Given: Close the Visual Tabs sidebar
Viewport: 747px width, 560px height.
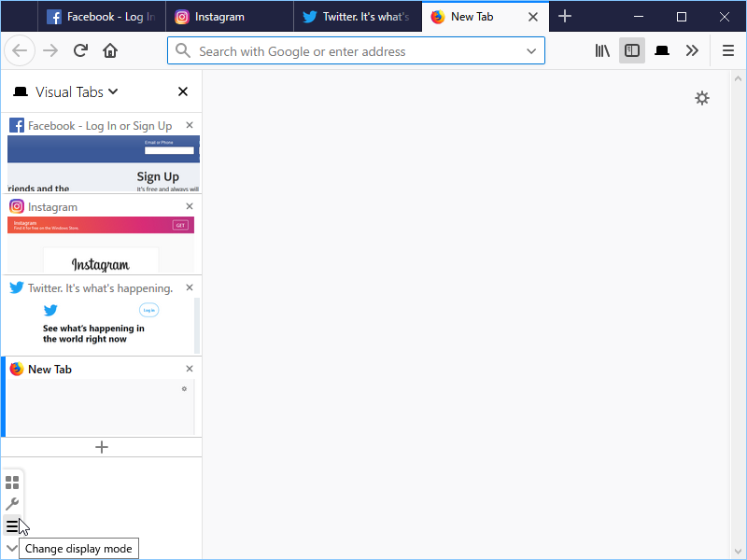Looking at the screenshot, I should click(x=183, y=91).
